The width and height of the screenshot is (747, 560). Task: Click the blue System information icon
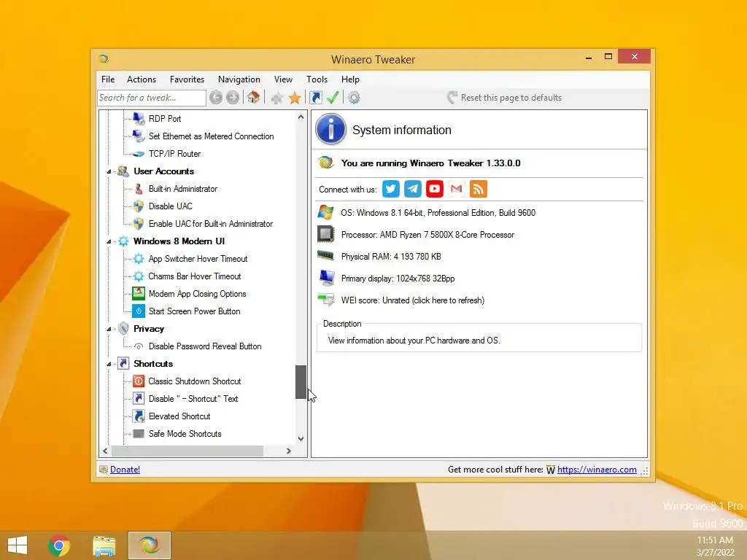(x=330, y=129)
